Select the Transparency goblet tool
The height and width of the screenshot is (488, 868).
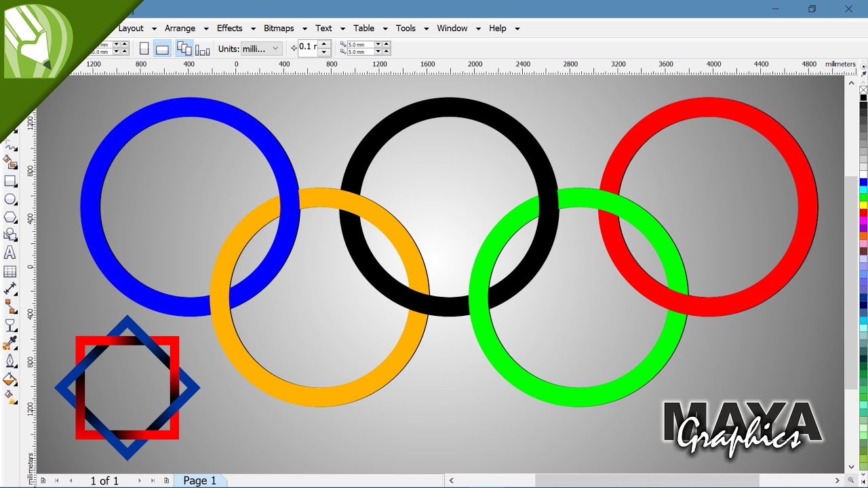pyautogui.click(x=11, y=325)
